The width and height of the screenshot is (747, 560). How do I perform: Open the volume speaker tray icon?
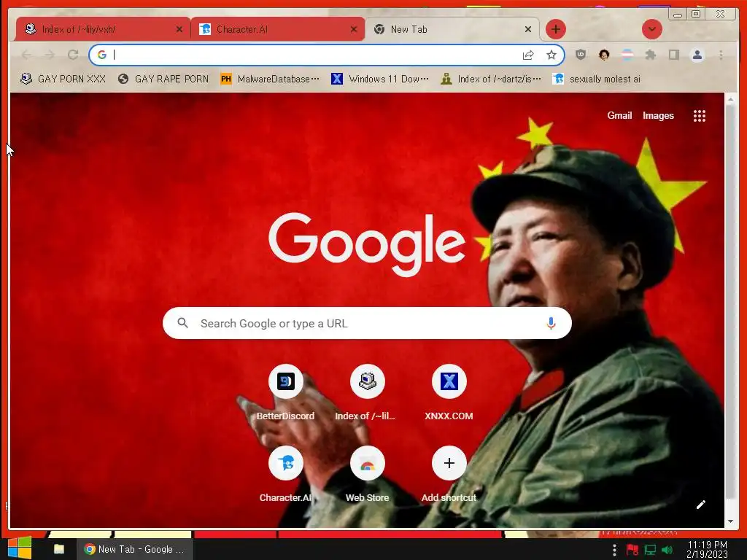coord(667,550)
